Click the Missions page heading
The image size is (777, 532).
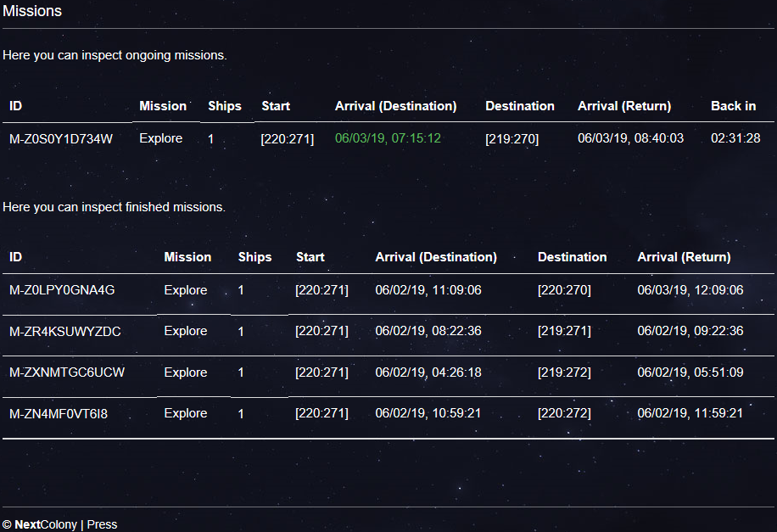pos(32,12)
